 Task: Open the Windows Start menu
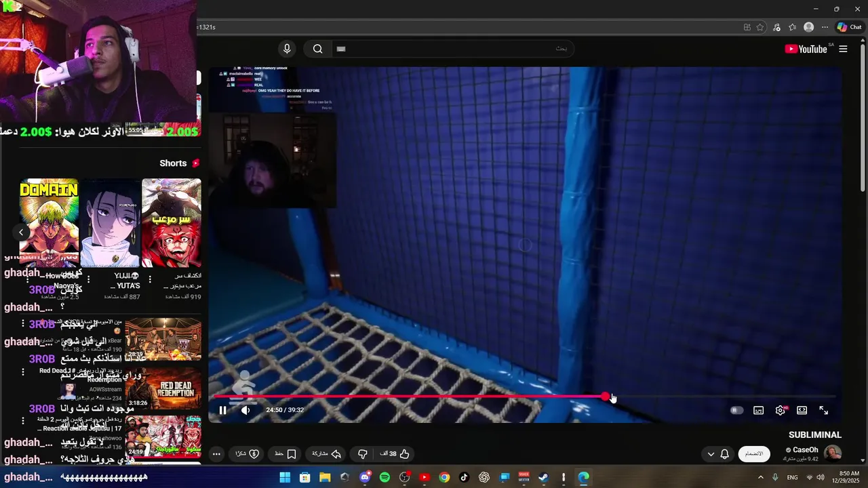(285, 477)
